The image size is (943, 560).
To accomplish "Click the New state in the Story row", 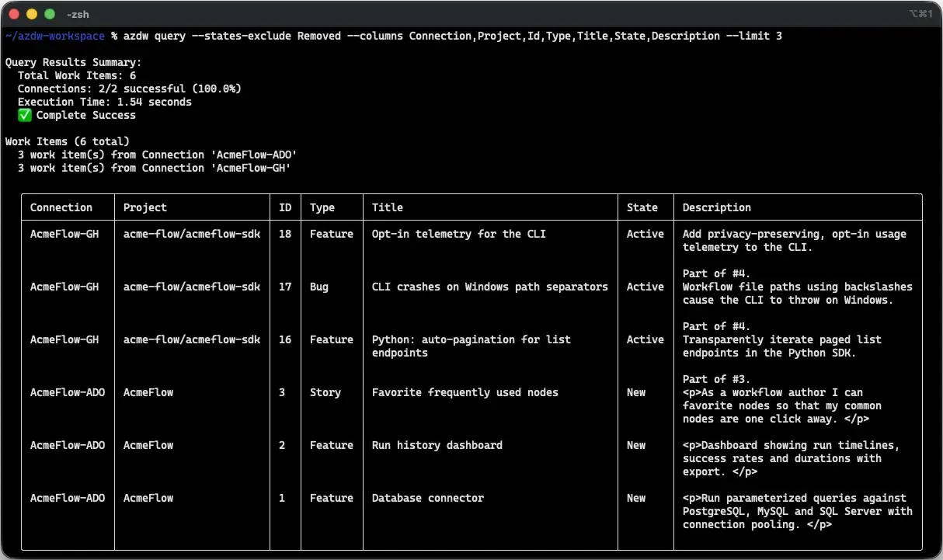I will point(636,392).
